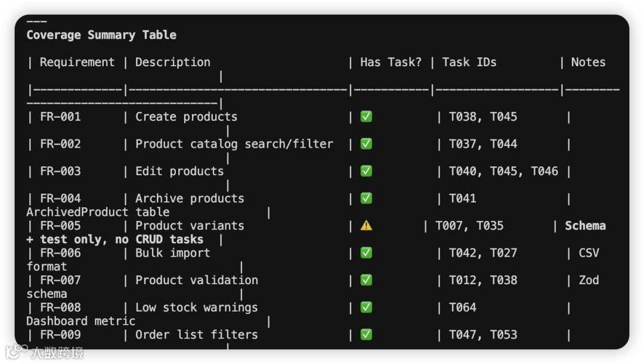Click the Low stock warnings description

pyautogui.click(x=196, y=307)
